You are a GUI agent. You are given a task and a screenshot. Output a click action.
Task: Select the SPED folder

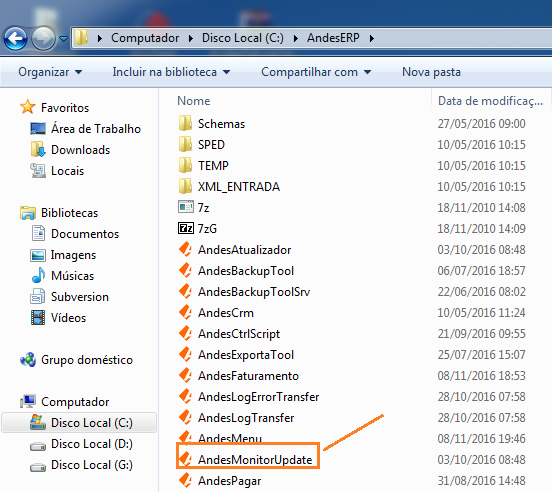coord(211,145)
